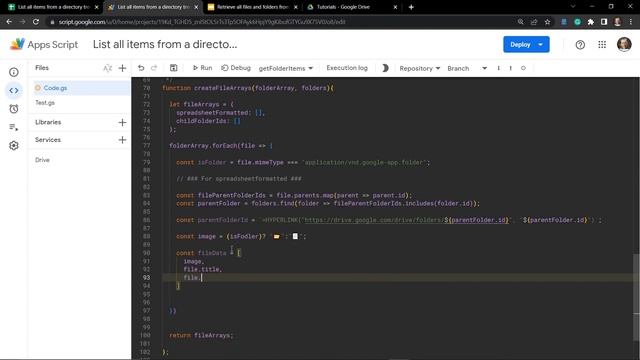Open the Triggers alarm clock icon

pos(13,109)
